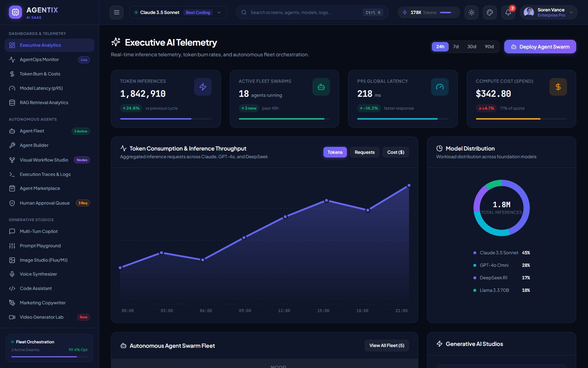The width and height of the screenshot is (588, 368).
Task: Toggle light theme with sun icon
Action: pyautogui.click(x=472, y=13)
